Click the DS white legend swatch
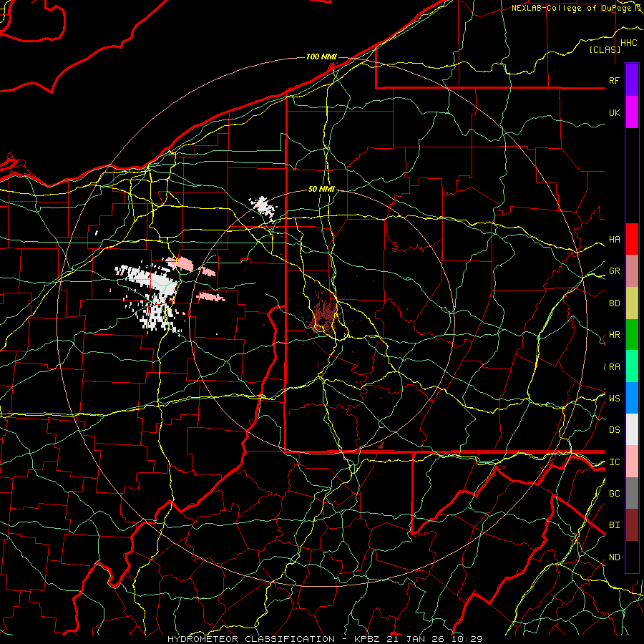This screenshot has height=644, width=644. pyautogui.click(x=632, y=429)
